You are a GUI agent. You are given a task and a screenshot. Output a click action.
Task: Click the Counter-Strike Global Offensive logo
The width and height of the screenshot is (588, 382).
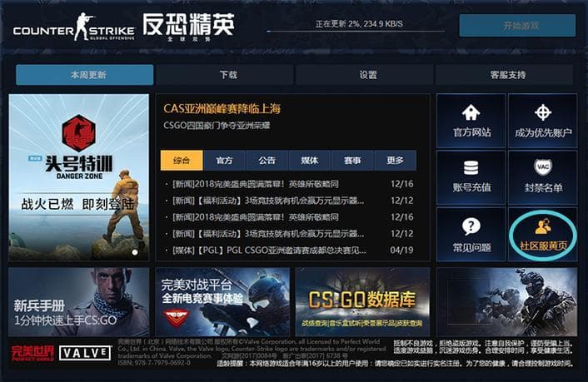click(x=74, y=27)
